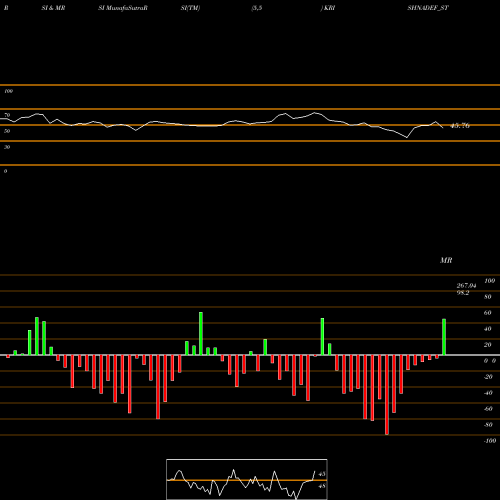500x500 pixels.
Task: Click the tallest green MR histogram bar
Action: (201, 334)
